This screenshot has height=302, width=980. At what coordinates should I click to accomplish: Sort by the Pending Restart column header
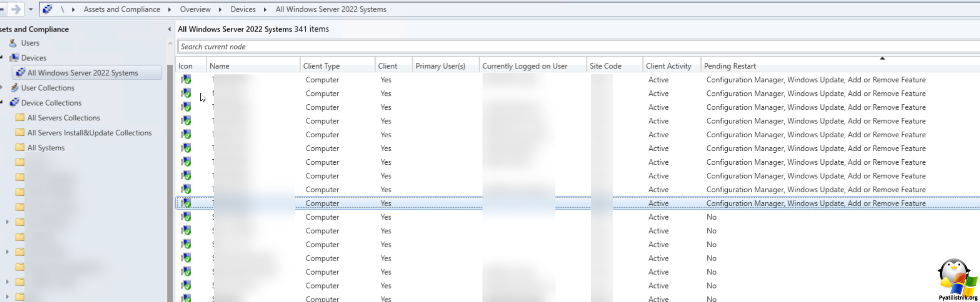pyautogui.click(x=840, y=66)
